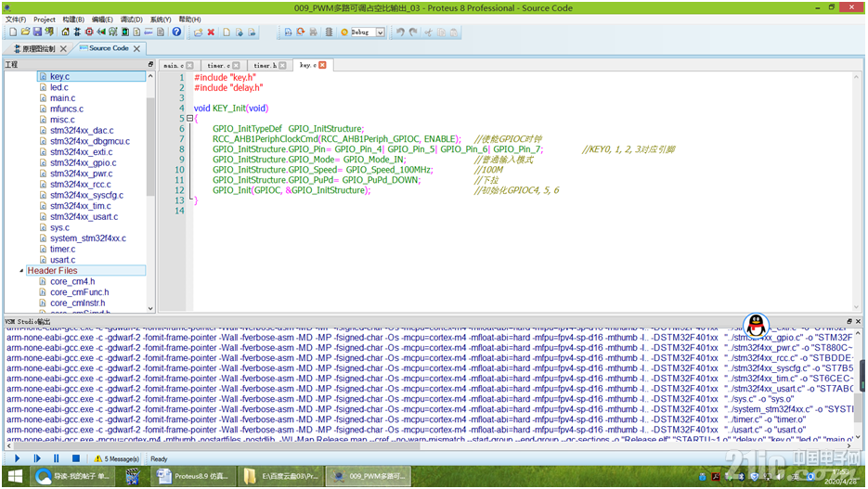Close the timer.h editor tab
Viewport: 868px width, 489px height.
[x=282, y=65]
